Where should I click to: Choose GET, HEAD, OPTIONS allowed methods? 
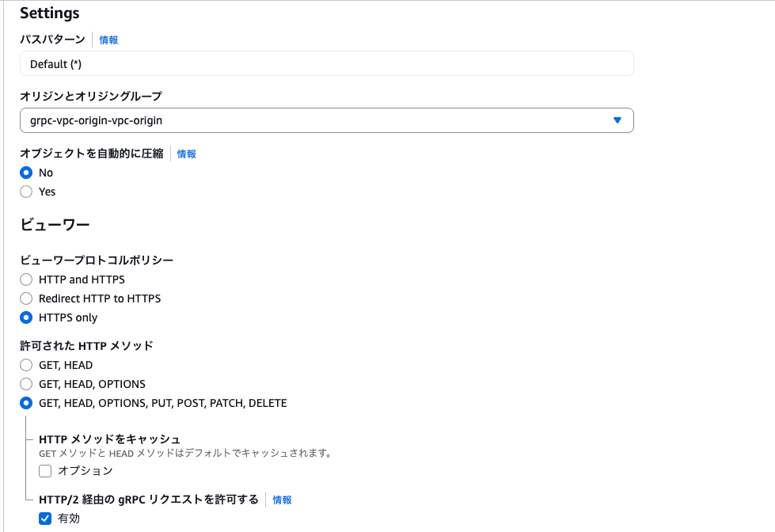click(25, 383)
